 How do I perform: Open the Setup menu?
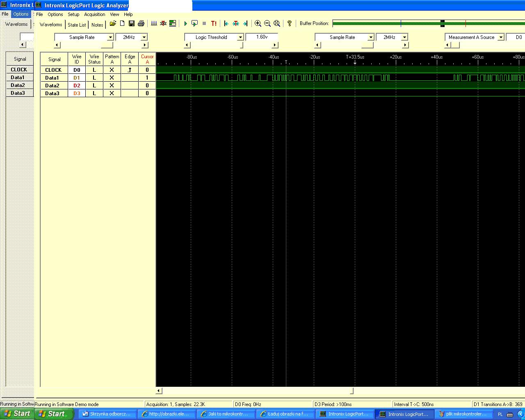pyautogui.click(x=73, y=14)
